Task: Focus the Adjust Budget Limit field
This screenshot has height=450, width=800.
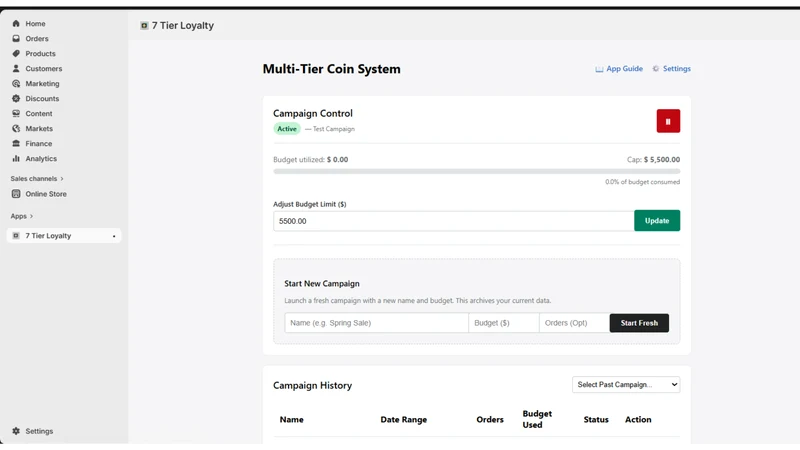Action: (454, 221)
